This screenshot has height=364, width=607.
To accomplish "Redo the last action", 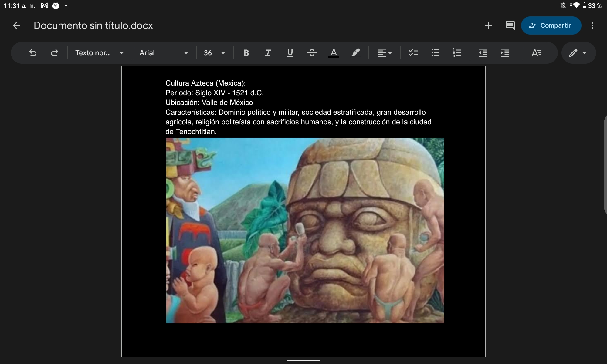I will pos(54,53).
